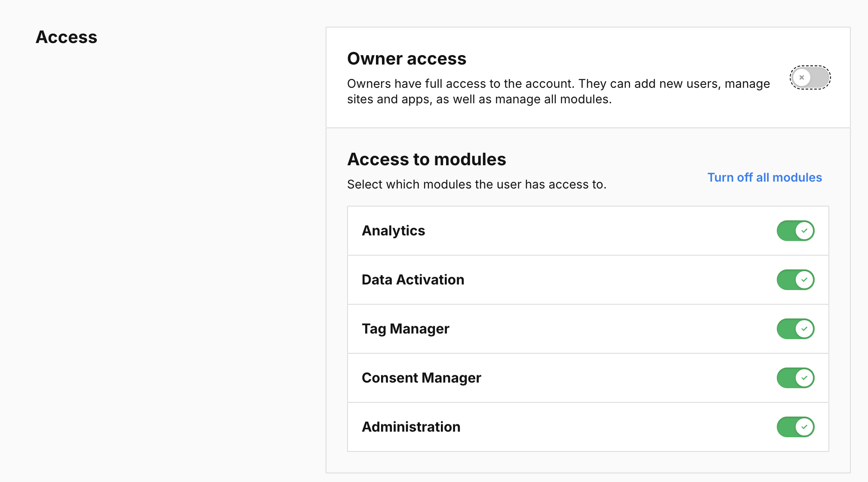
Task: Click the checkmark knob on Administration switch
Action: click(x=804, y=427)
